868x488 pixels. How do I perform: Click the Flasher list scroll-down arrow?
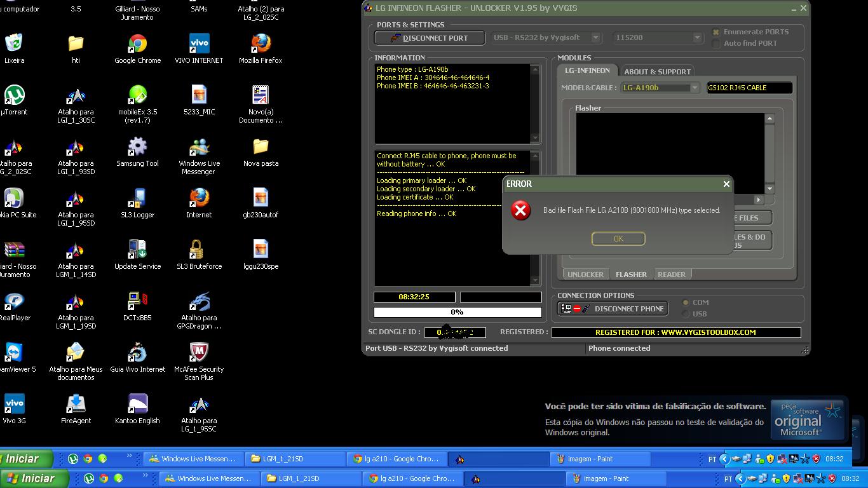pos(770,189)
